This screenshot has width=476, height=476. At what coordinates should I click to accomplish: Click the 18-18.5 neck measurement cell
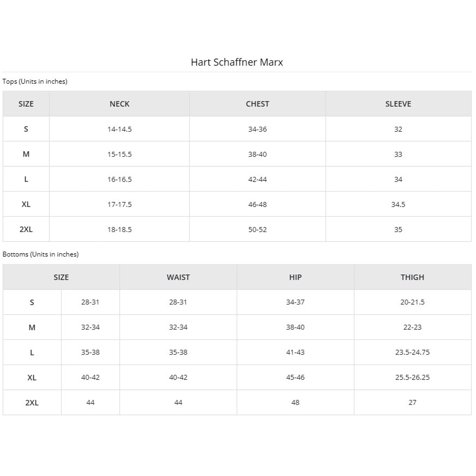[119, 229]
